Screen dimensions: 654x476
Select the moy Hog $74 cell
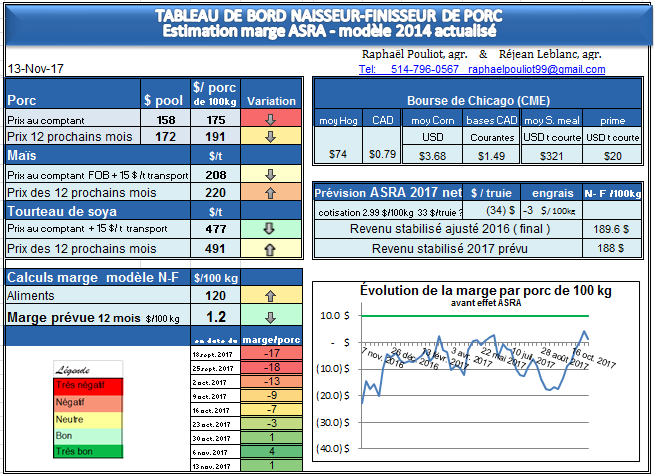coord(338,155)
